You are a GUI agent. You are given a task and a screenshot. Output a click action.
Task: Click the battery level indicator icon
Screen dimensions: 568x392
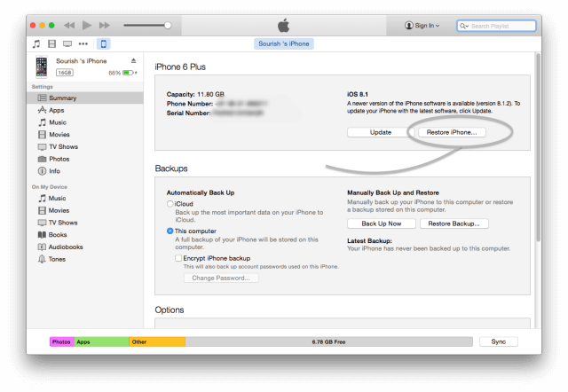[128, 73]
